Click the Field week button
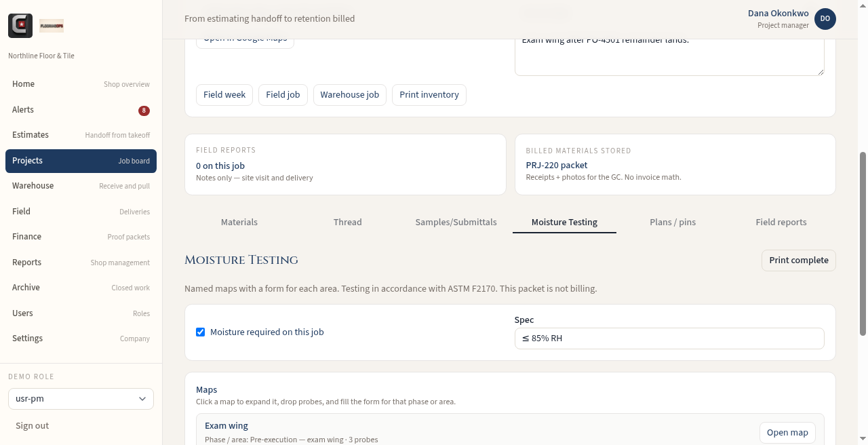Screen dimensions: 868x445 (224, 95)
